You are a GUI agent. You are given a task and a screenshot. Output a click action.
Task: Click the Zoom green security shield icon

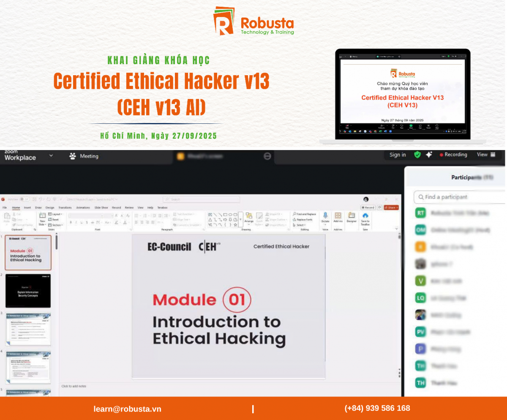tap(417, 155)
